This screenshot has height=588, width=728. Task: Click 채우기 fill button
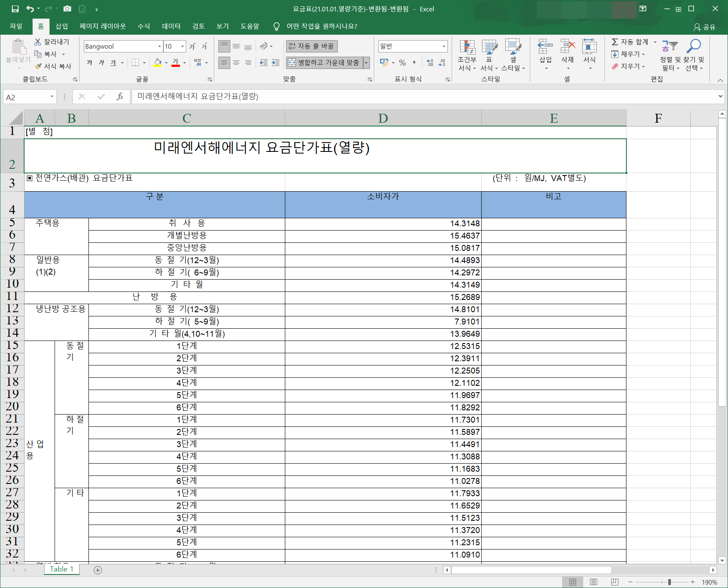coord(629,54)
